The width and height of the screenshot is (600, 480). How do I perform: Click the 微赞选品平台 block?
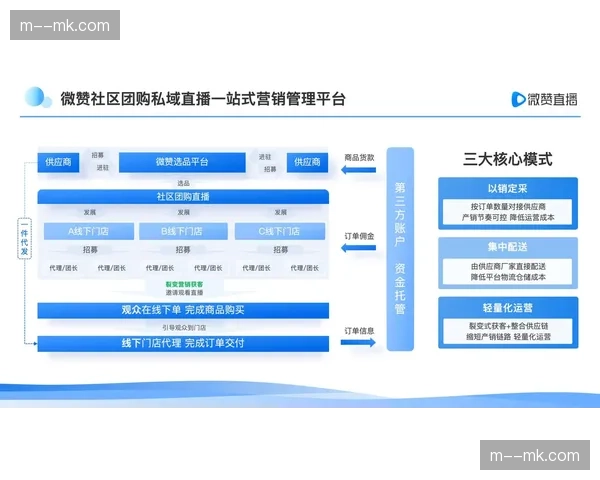point(182,162)
